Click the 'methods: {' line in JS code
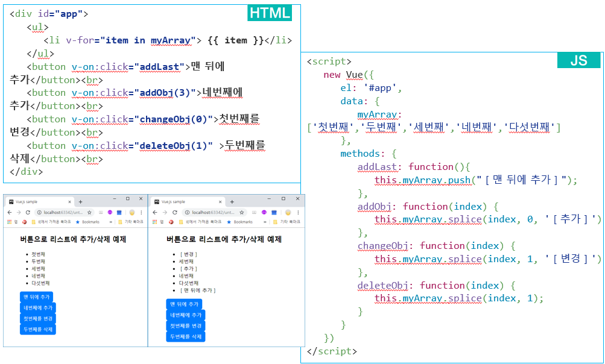This screenshot has height=364, width=605. point(369,154)
